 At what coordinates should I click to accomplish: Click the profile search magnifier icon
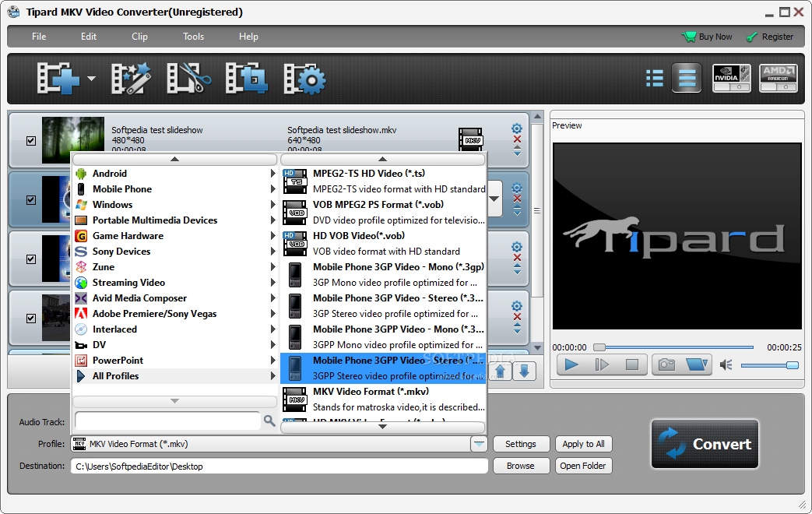269,421
